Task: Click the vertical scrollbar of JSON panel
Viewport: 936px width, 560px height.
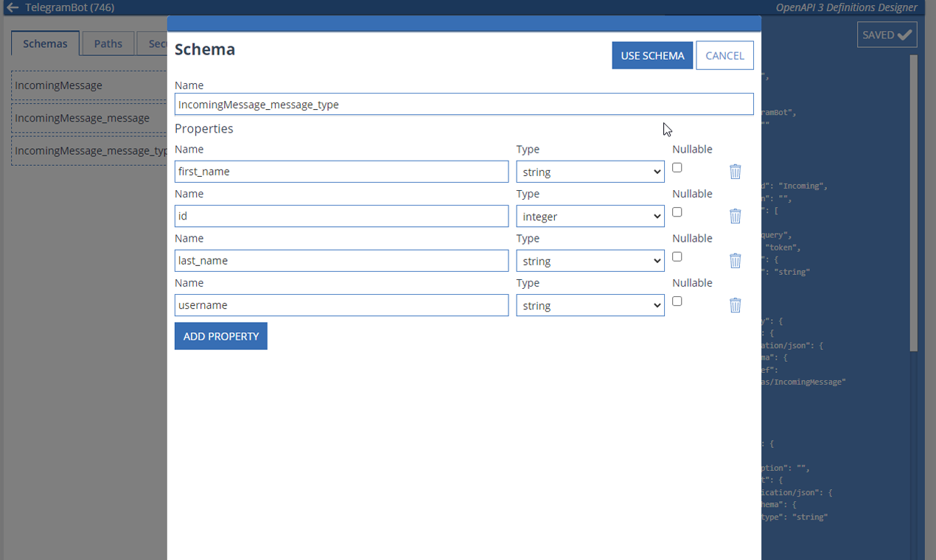Action: [x=913, y=203]
